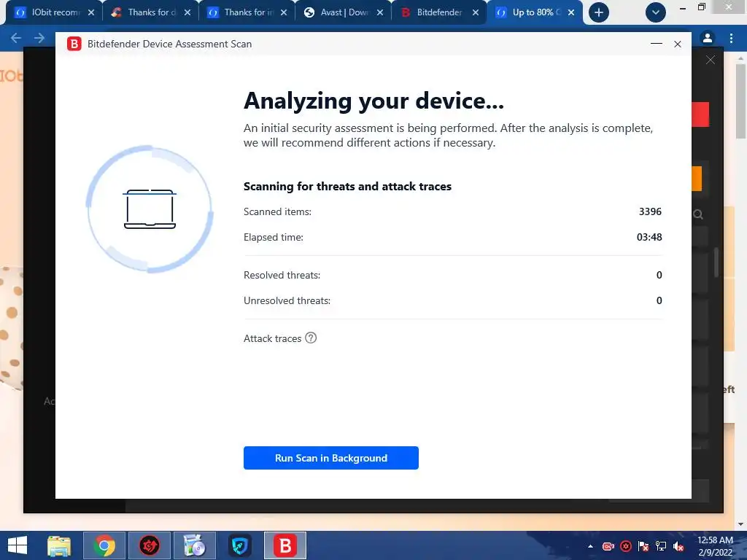The height and width of the screenshot is (560, 747).
Task: Click the red gear tray icon
Action: point(626,546)
